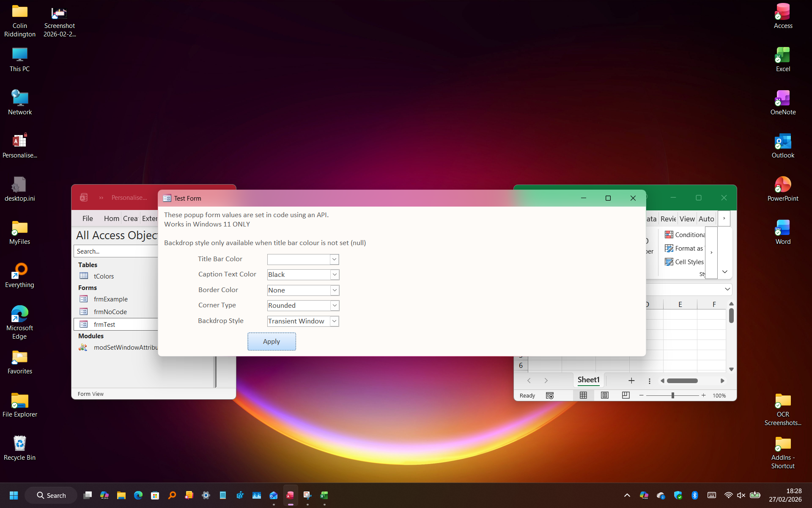Open the View tab in Excel

[687, 219]
